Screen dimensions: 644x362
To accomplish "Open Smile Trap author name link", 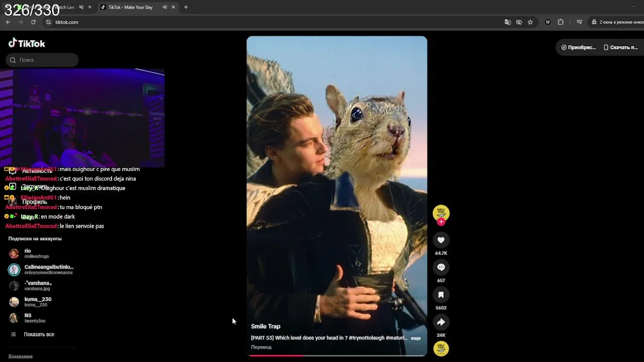I will tap(266, 326).
